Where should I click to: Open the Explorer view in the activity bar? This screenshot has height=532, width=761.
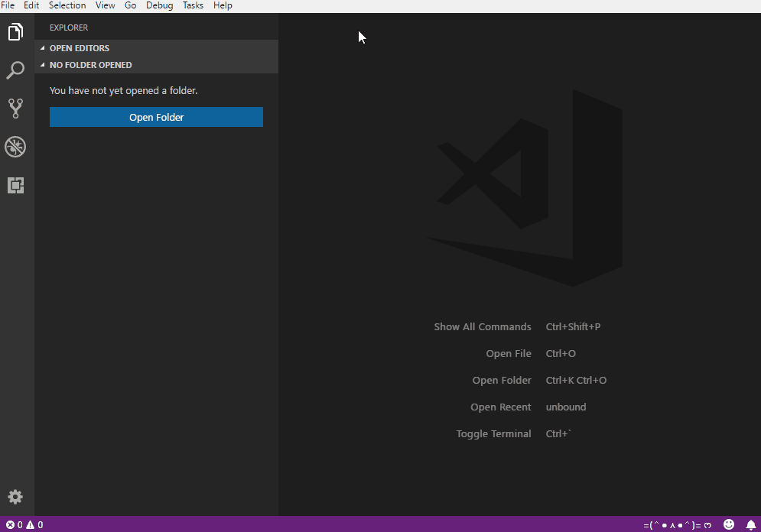[15, 32]
